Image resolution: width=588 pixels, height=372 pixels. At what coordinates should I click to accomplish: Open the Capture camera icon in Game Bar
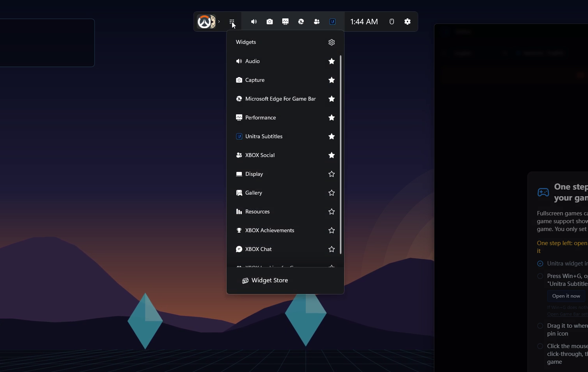(x=270, y=22)
